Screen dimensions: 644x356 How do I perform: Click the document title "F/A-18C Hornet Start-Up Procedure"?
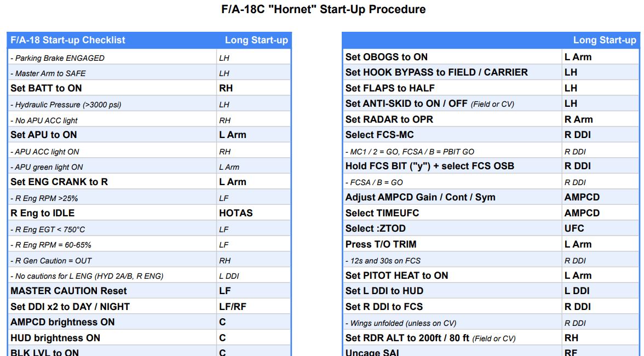pyautogui.click(x=323, y=9)
